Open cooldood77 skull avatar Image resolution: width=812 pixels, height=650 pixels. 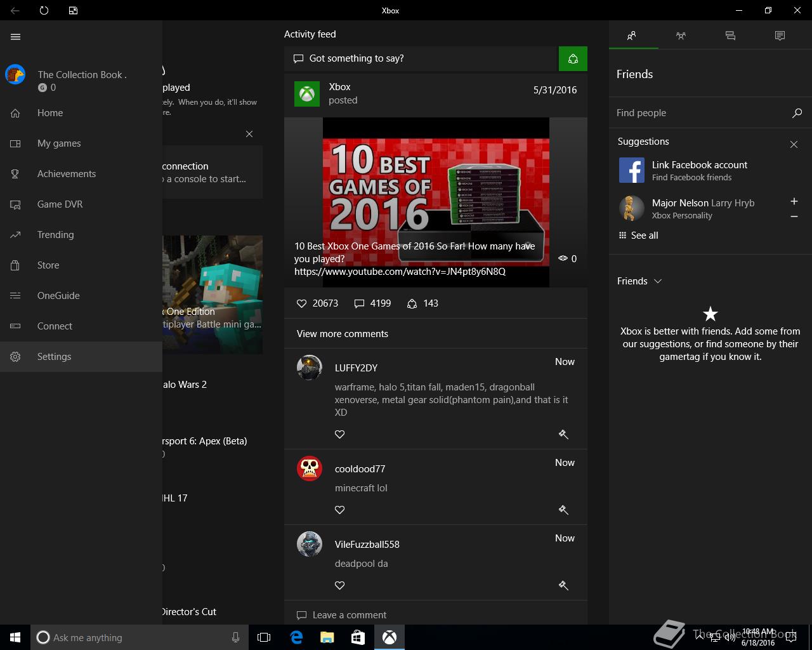pyautogui.click(x=310, y=468)
